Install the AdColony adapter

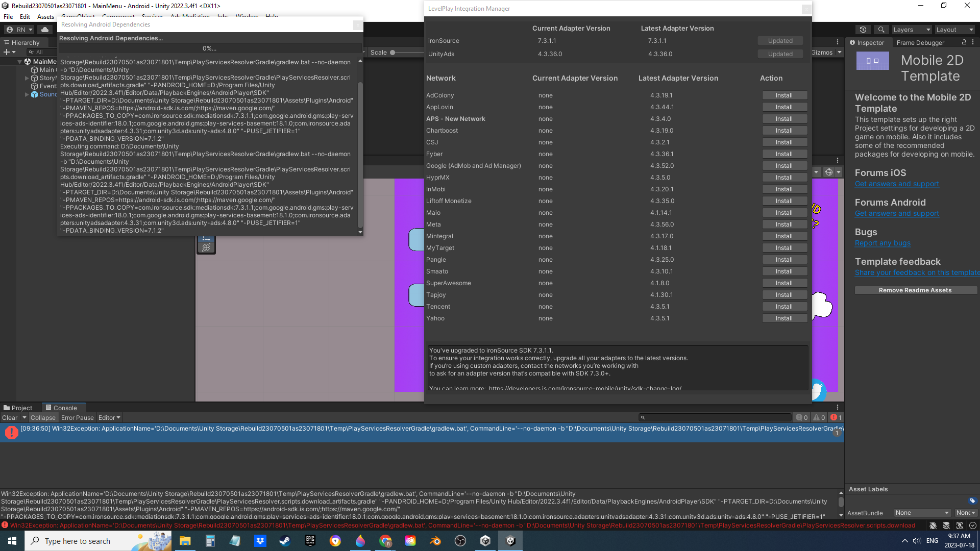(784, 95)
